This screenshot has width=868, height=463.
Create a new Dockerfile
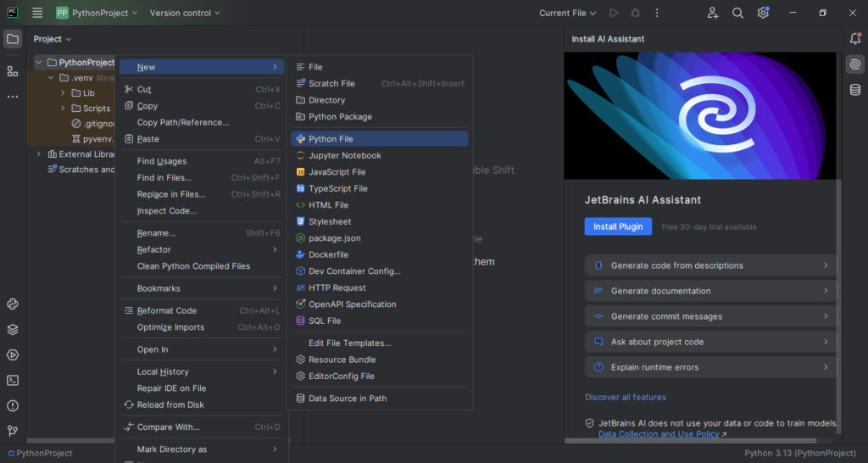pyautogui.click(x=380, y=254)
